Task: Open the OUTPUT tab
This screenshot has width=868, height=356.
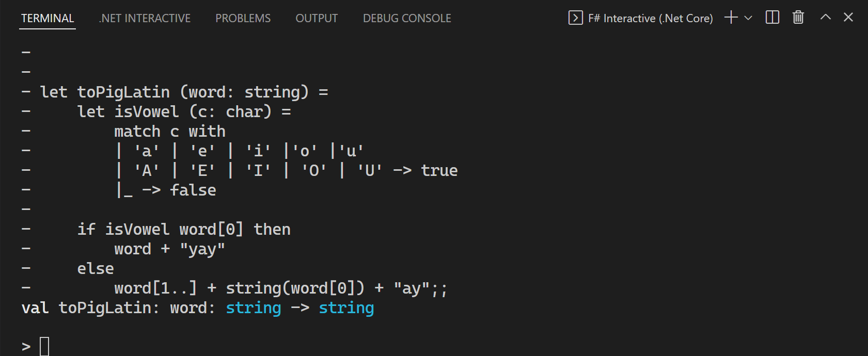Action: 316,18
